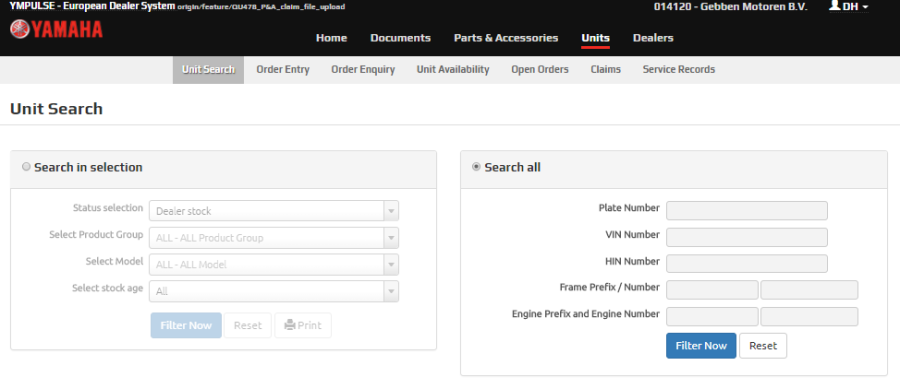
Task: Open the Dealers menu
Action: point(653,38)
